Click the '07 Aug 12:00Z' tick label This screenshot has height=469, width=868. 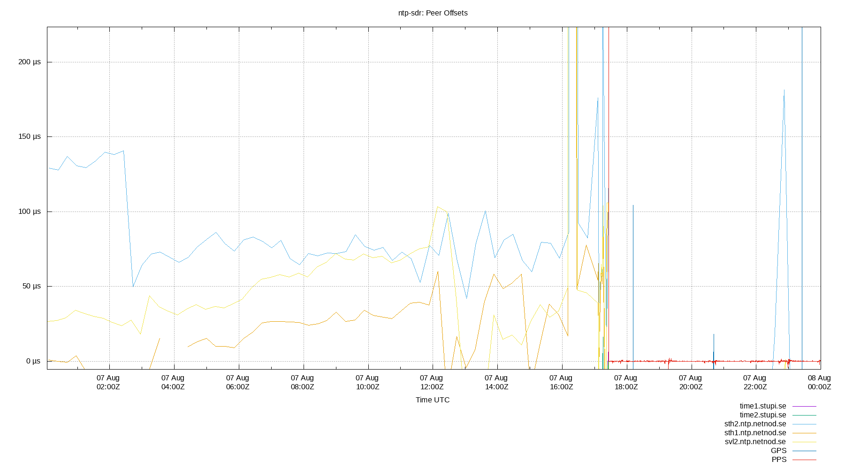(x=432, y=382)
